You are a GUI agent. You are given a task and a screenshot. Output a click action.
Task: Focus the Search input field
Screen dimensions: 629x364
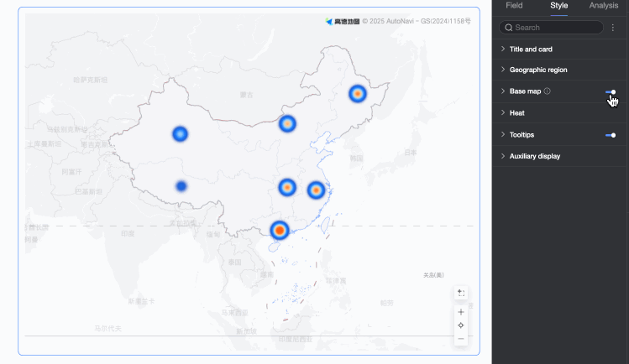551,27
